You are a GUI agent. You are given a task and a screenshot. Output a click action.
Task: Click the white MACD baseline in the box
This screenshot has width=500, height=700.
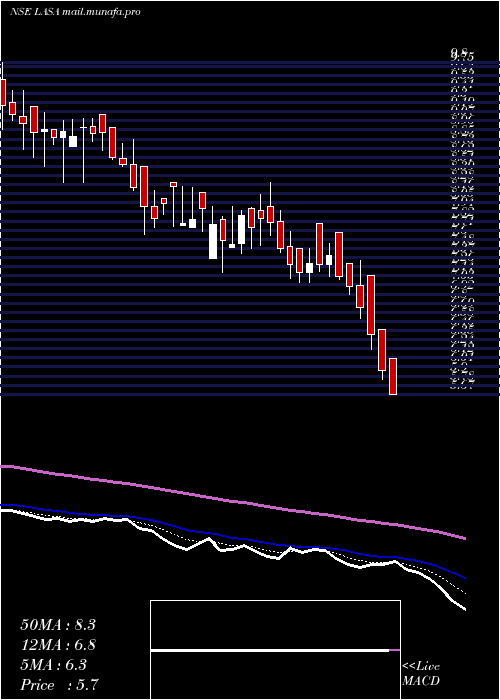tap(270, 650)
